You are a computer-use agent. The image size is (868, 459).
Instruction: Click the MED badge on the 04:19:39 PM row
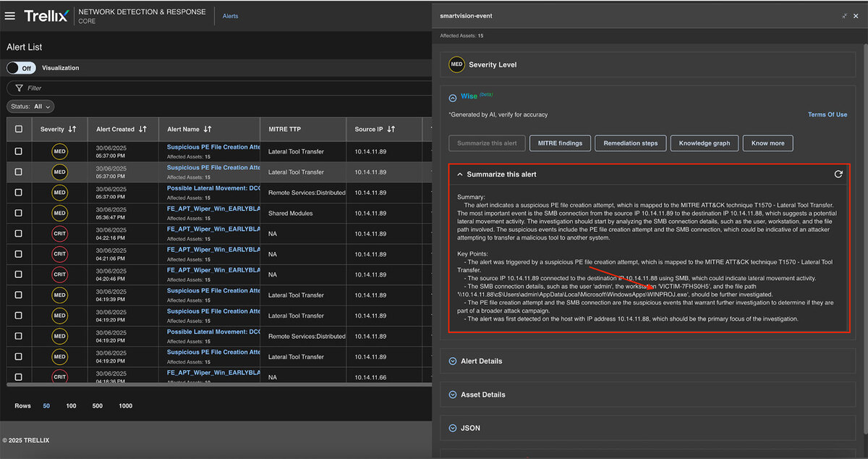pos(60,295)
